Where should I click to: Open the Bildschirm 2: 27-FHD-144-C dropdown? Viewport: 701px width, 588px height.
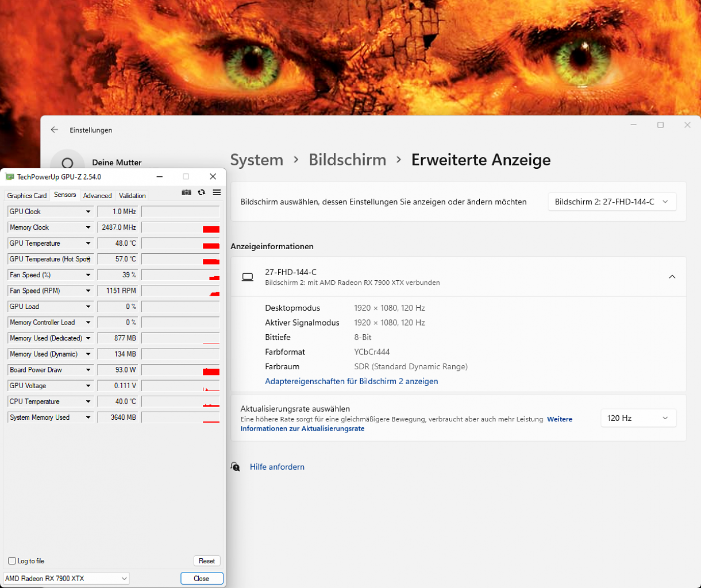point(612,202)
